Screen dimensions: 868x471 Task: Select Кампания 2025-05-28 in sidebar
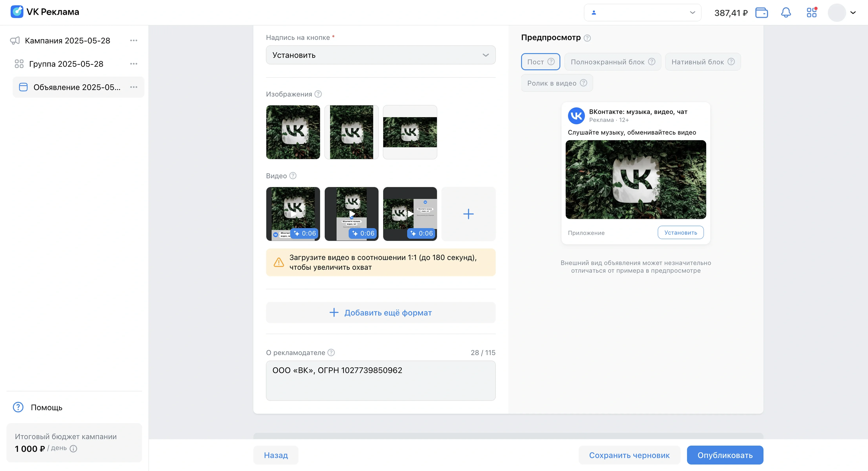67,40
